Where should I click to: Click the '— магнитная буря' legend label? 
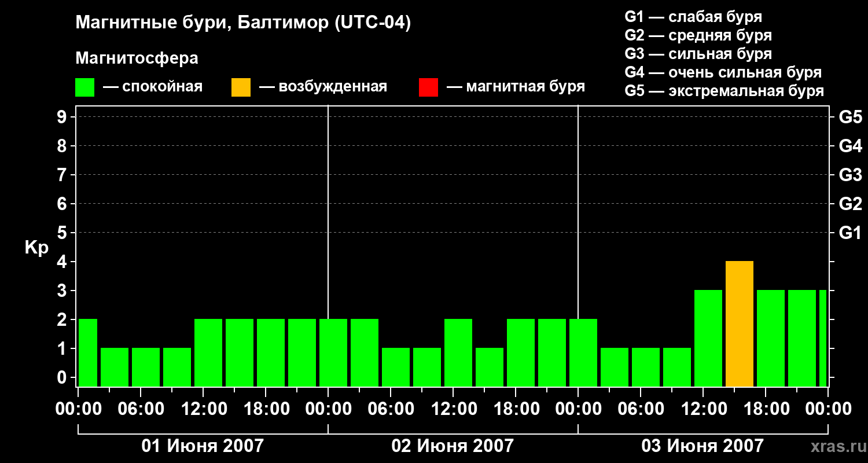[516, 87]
